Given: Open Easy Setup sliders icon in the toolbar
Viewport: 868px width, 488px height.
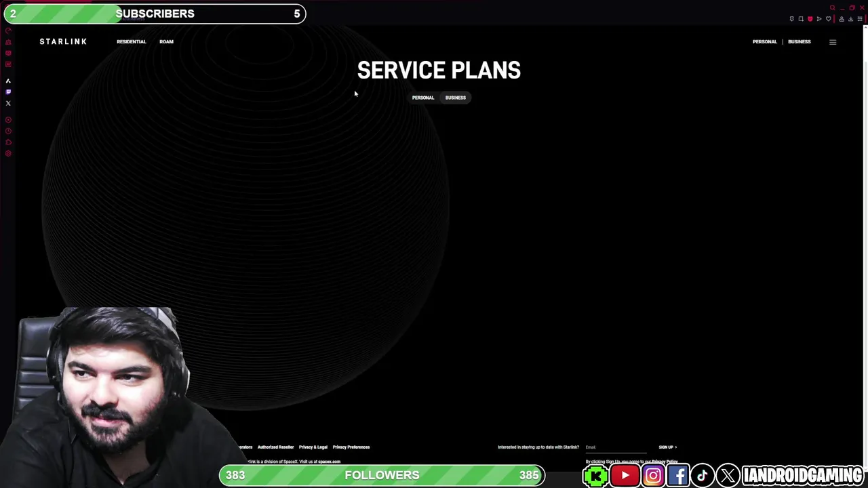Looking at the screenshot, I should click(x=860, y=18).
